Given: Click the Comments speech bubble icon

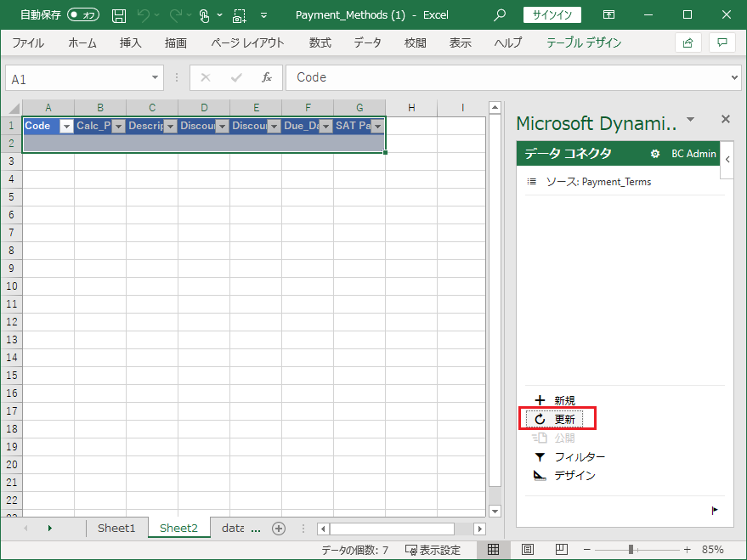Looking at the screenshot, I should 722,42.
